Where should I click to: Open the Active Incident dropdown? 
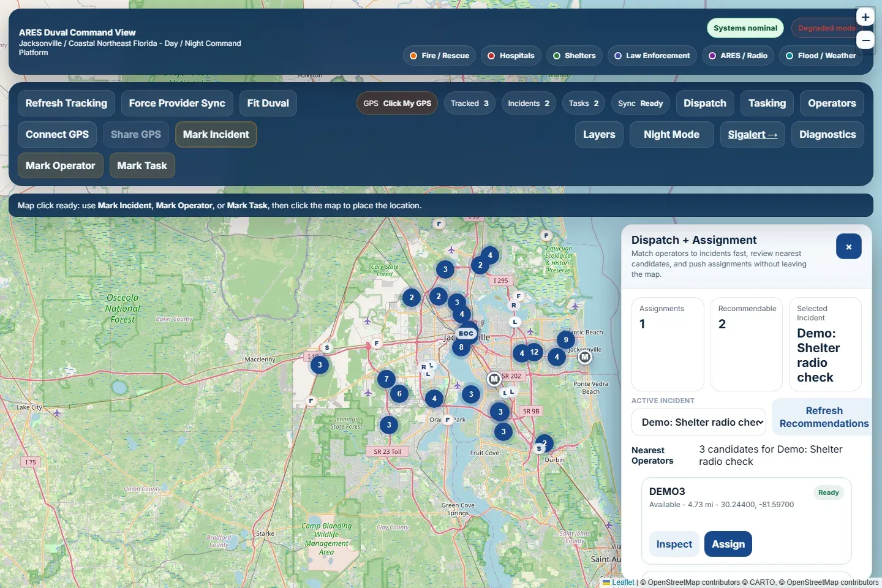point(699,422)
